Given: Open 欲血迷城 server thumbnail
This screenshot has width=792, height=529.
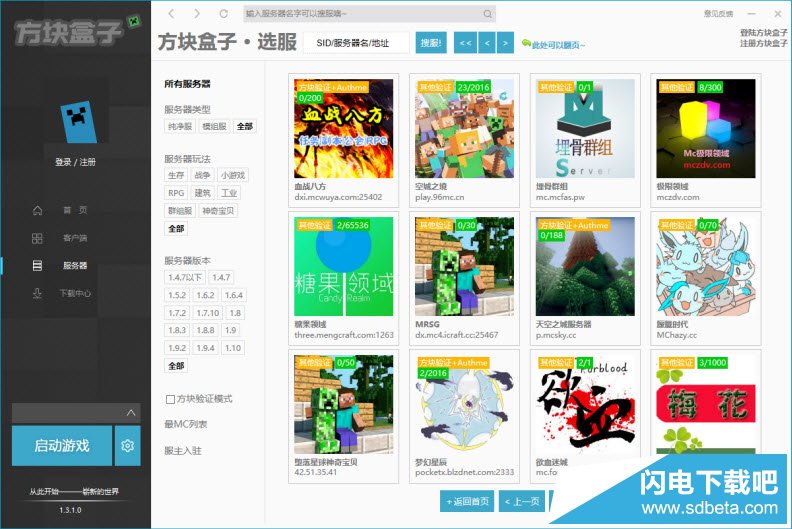Looking at the screenshot, I should (585, 404).
